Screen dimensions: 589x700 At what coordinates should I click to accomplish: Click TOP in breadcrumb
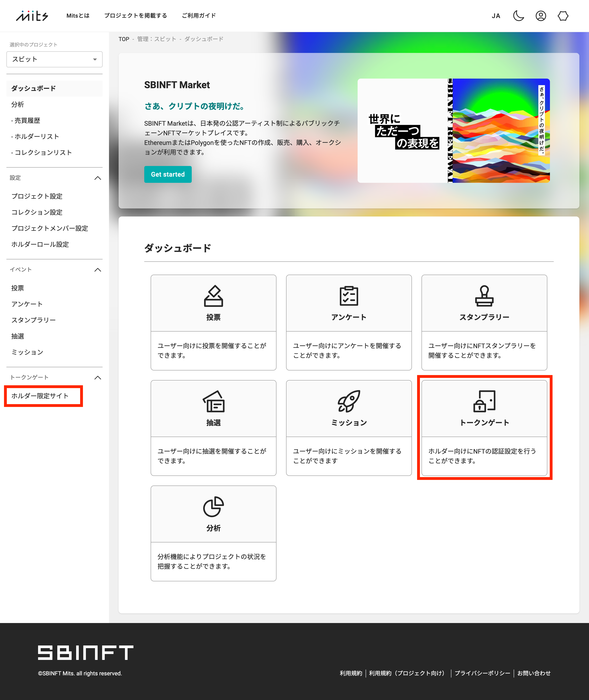click(x=124, y=39)
